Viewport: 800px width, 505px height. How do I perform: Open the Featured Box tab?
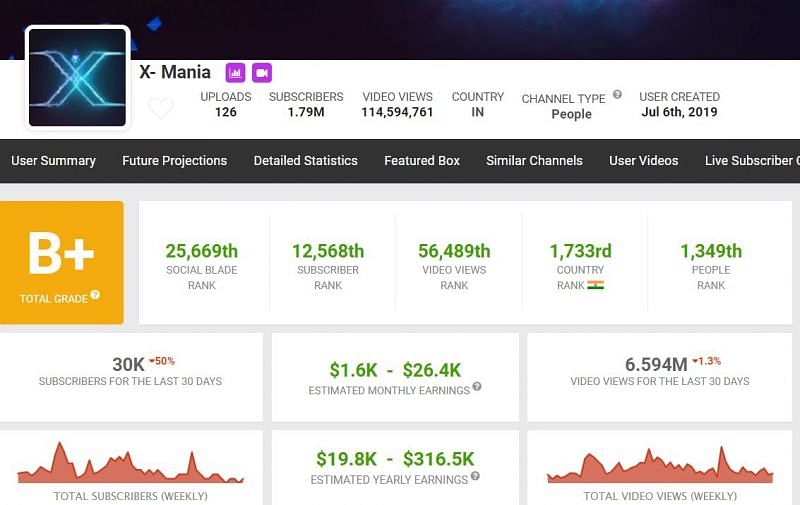click(422, 161)
